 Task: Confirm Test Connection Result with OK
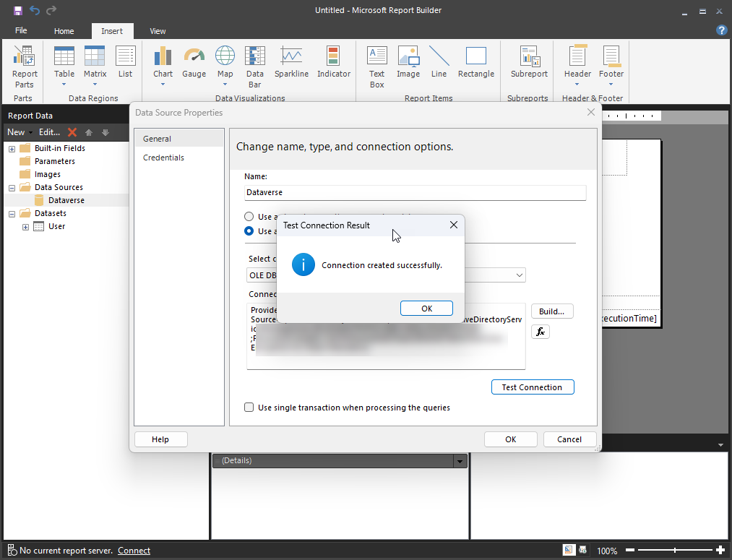tap(426, 309)
